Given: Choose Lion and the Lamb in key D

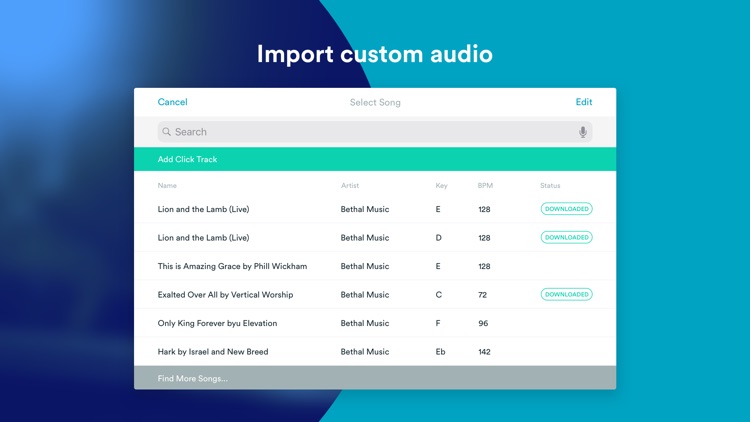Looking at the screenshot, I should (x=203, y=238).
